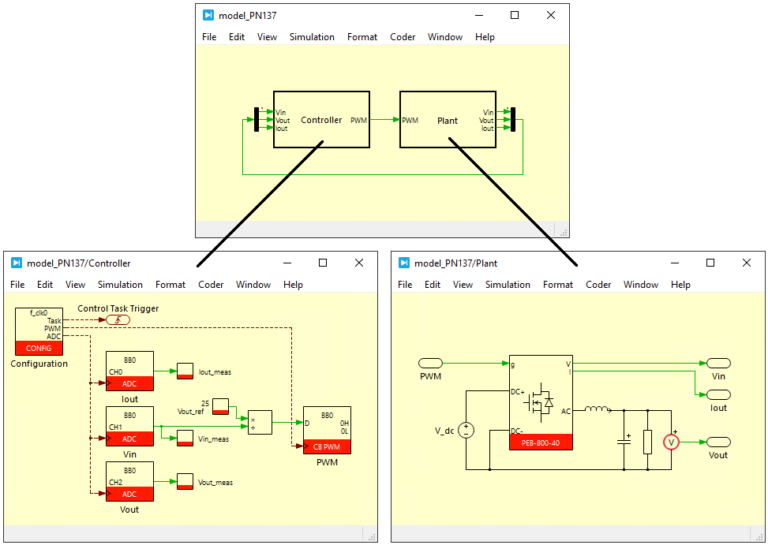This screenshot has height=545, width=768.
Task: Minimize the model_PN137/Plant window
Action: pos(675,263)
